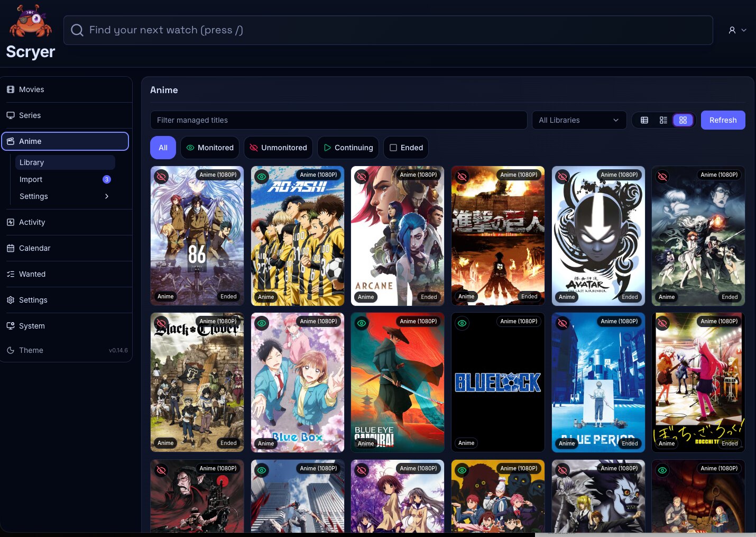
Task: Click the v0.14.6 version text
Action: tap(118, 350)
